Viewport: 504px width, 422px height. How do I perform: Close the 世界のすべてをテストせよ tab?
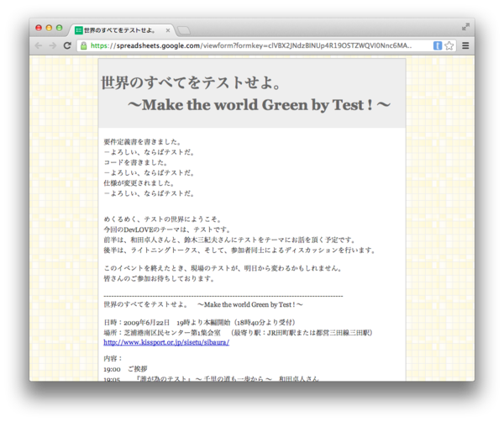[x=168, y=30]
